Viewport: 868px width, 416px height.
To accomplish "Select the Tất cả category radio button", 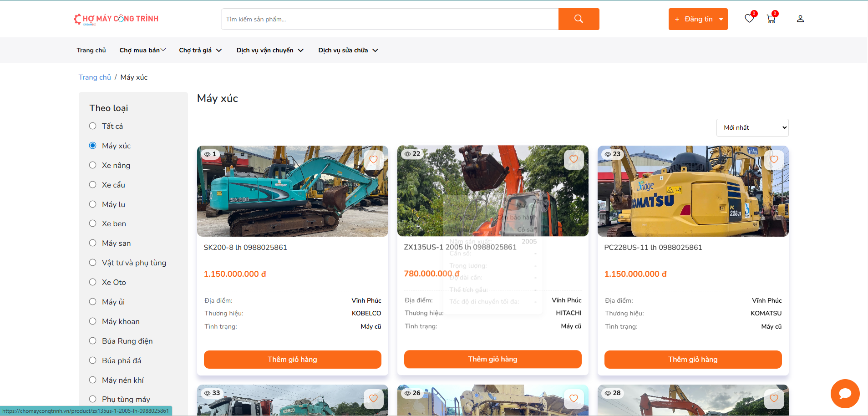I will point(93,126).
